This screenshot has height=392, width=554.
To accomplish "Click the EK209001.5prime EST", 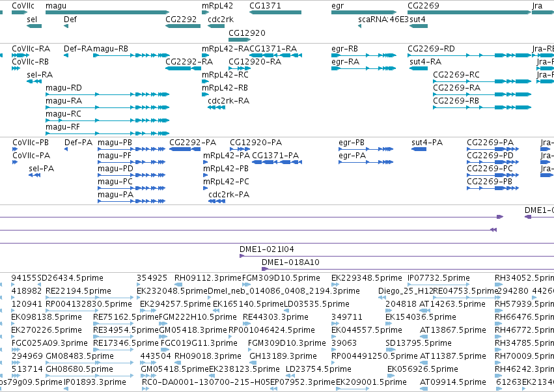I will tap(353, 389).
